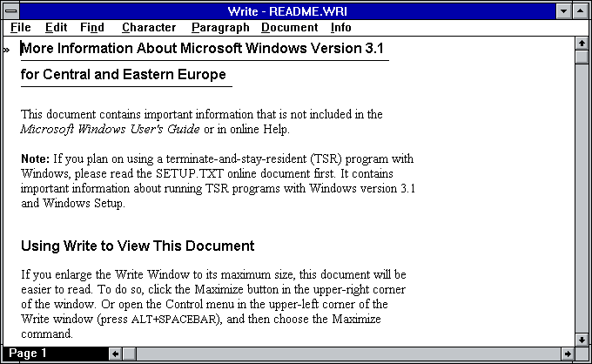Click the vertical scrollbar track below thumb
This screenshot has height=364, width=592.
(x=582, y=199)
